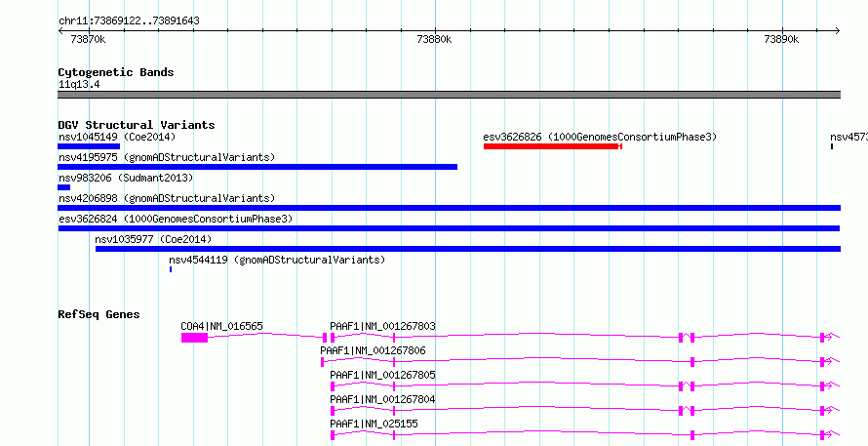
Task: Click PAAF1|NM_001267806 transcript label
Action: coord(373,350)
